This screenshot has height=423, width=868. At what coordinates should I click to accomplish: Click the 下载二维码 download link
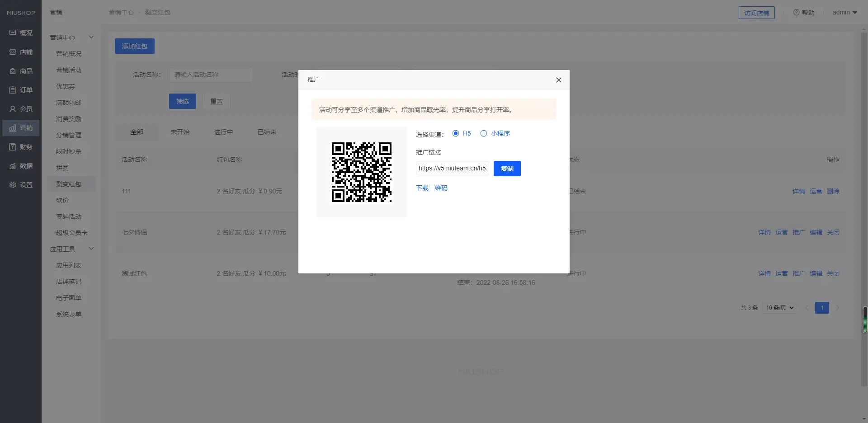coord(431,188)
